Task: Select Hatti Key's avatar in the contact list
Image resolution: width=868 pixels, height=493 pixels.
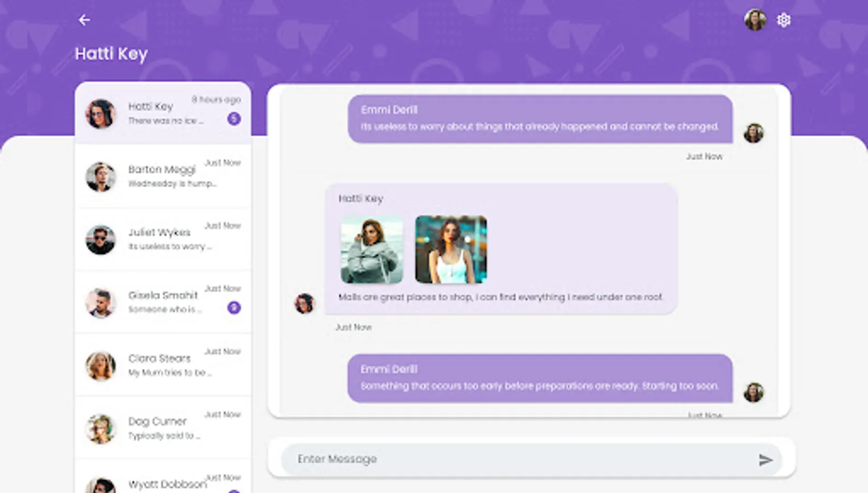Action: [x=101, y=113]
